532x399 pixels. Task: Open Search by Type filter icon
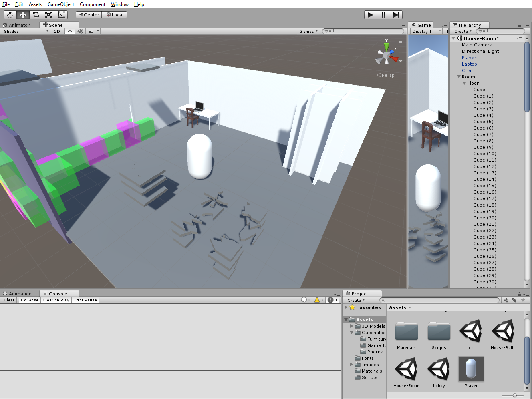pos(506,300)
